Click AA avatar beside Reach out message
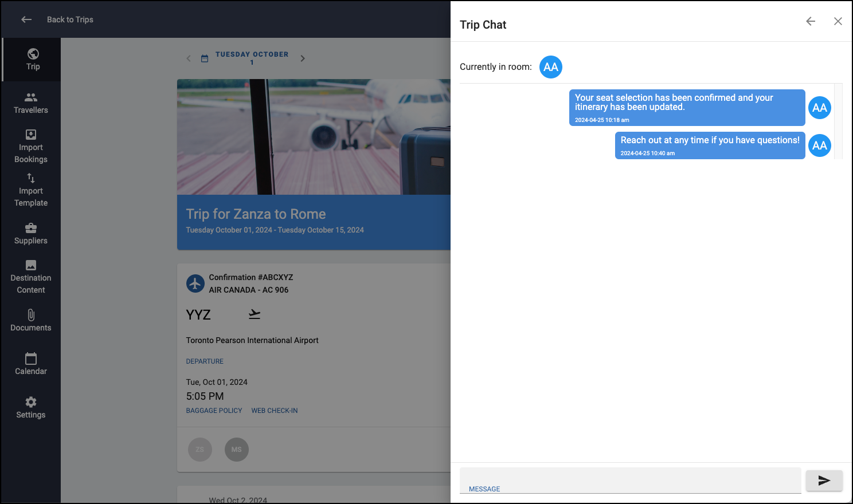This screenshot has width=853, height=504. 820,145
